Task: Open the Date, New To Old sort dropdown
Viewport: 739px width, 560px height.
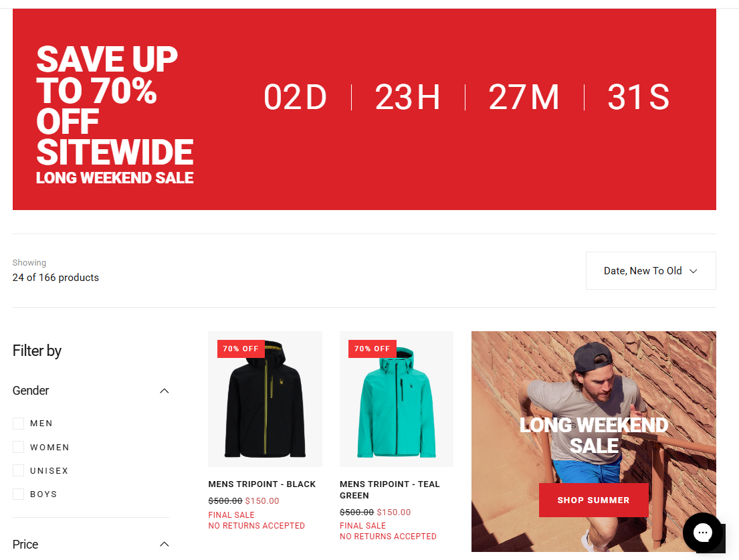Action: coord(651,270)
